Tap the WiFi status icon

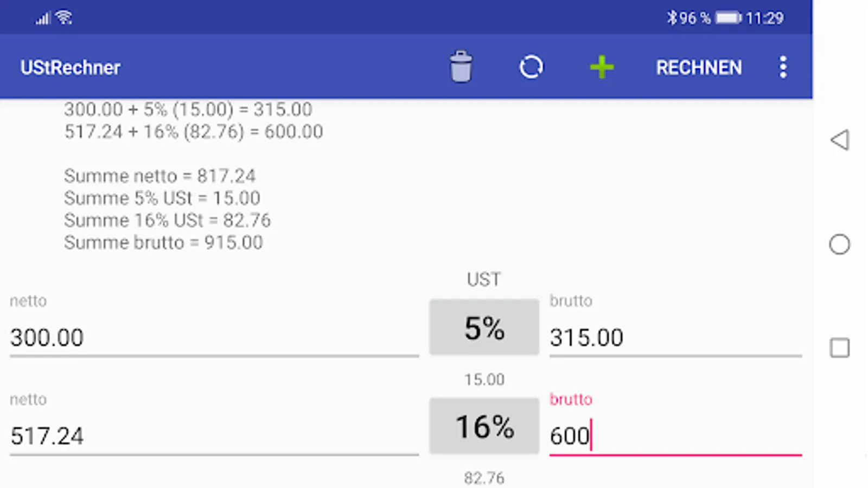pos(64,17)
